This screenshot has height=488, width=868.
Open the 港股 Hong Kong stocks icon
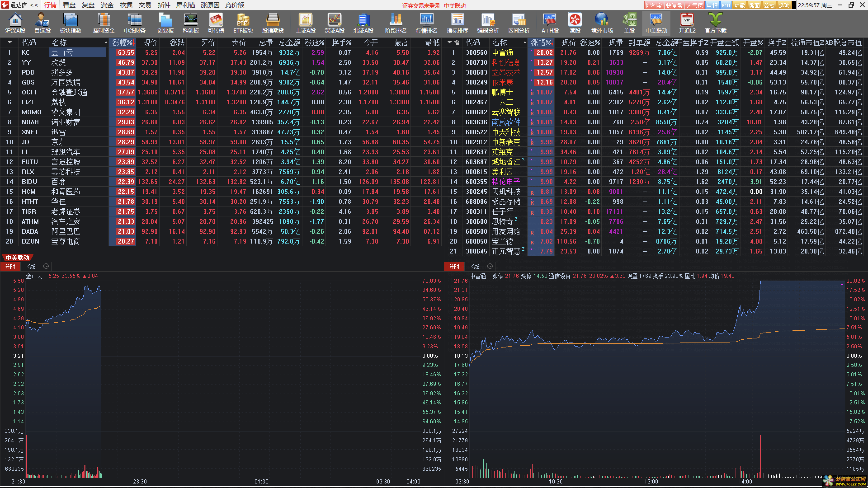575,23
